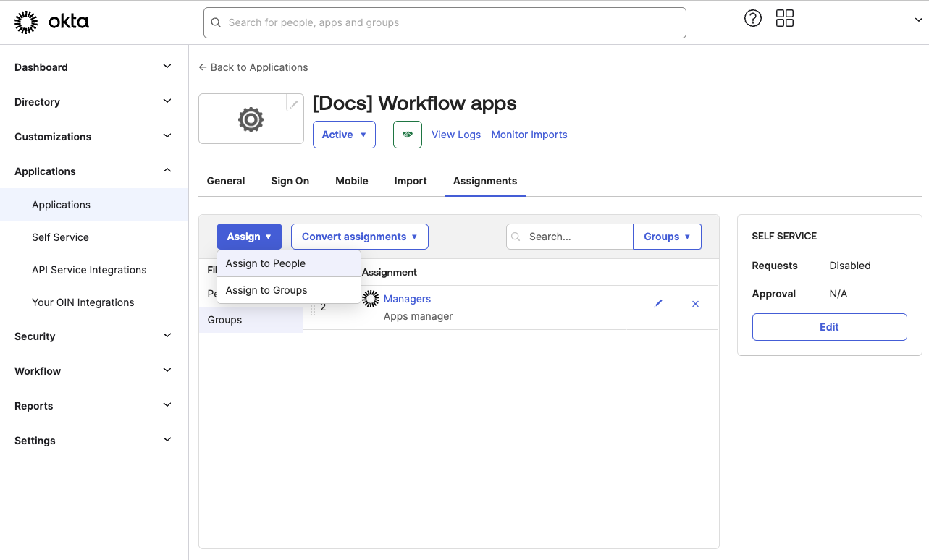Open the Active status dropdown
This screenshot has height=560, width=929.
pos(344,135)
